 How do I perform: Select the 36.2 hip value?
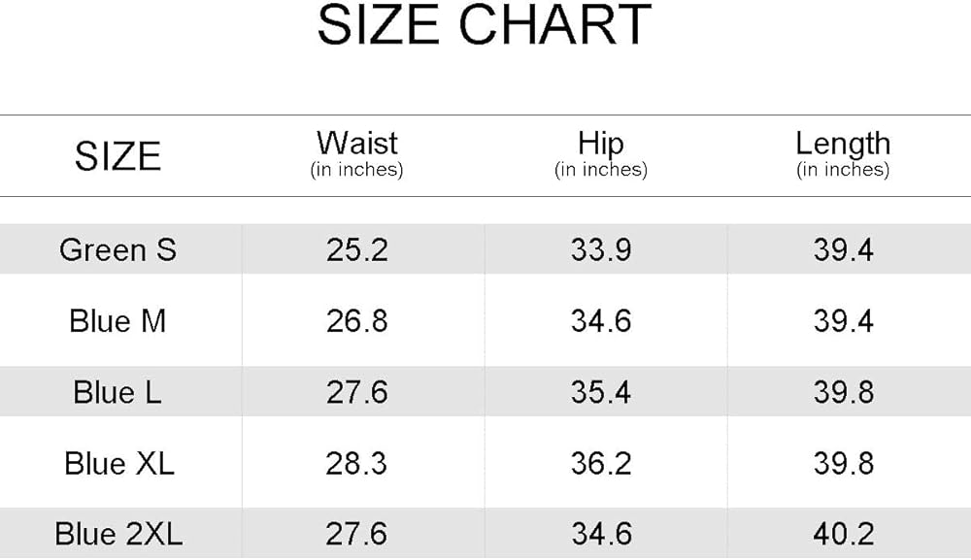pyautogui.click(x=601, y=463)
